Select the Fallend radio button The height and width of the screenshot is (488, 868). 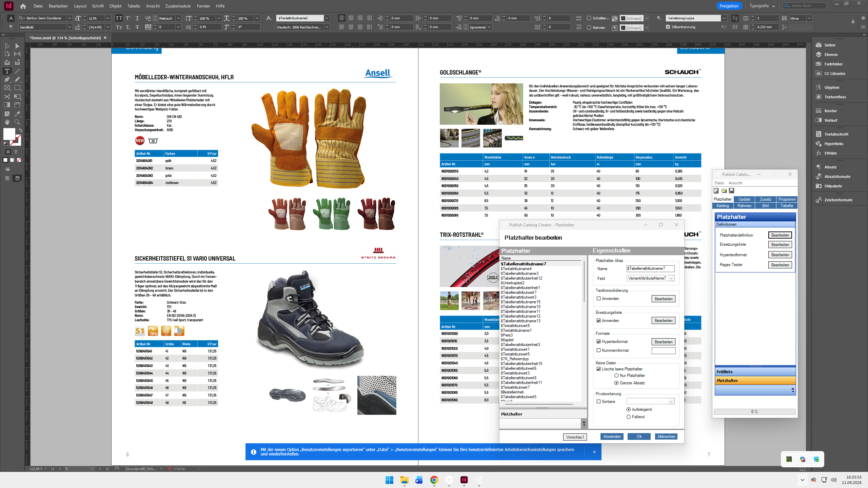coord(629,417)
